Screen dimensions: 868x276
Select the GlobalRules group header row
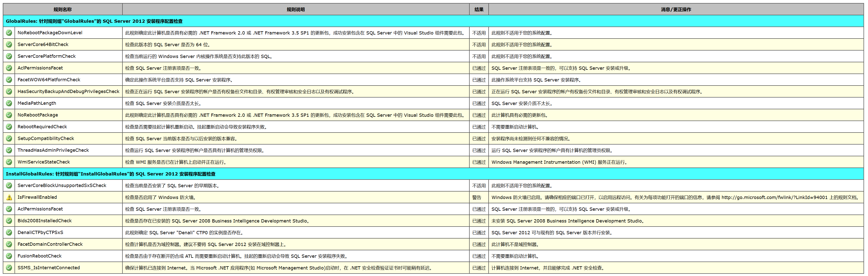pyautogui.click(x=94, y=21)
